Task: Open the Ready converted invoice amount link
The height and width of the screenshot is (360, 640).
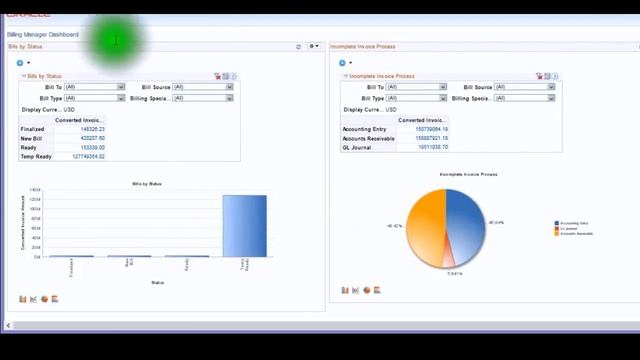Action: pos(93,147)
